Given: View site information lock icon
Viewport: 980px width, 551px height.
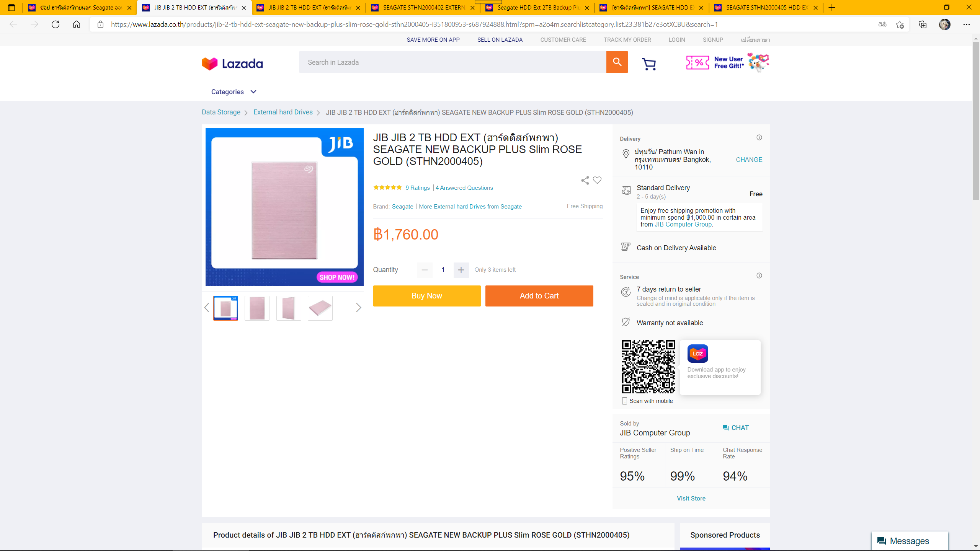Looking at the screenshot, I should [x=100, y=24].
